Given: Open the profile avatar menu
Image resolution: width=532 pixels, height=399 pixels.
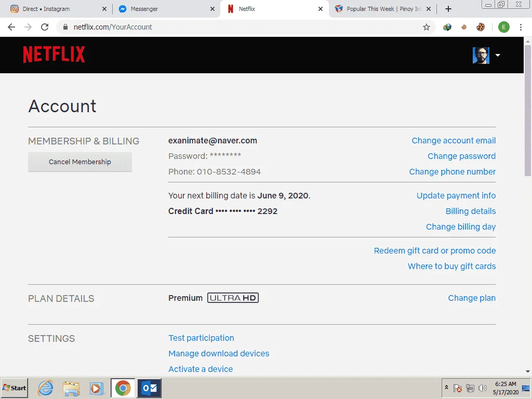Looking at the screenshot, I should click(481, 55).
